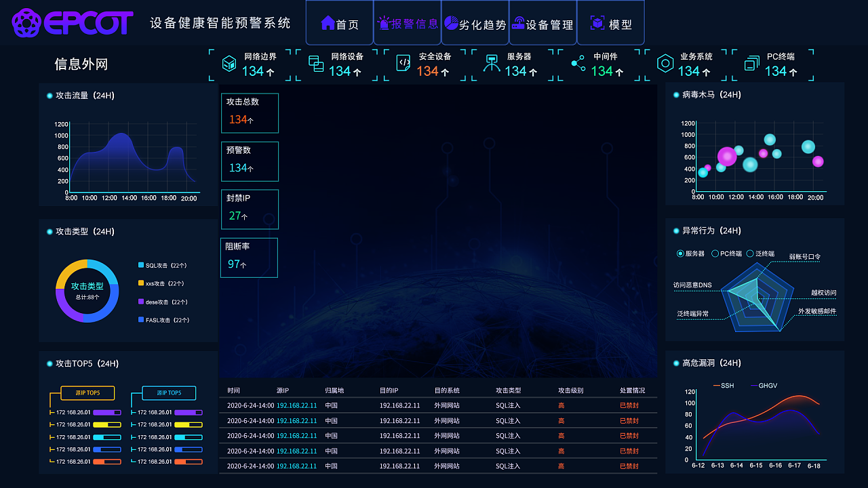Open the 封禁IP stat box
This screenshot has width=868, height=488.
point(250,209)
